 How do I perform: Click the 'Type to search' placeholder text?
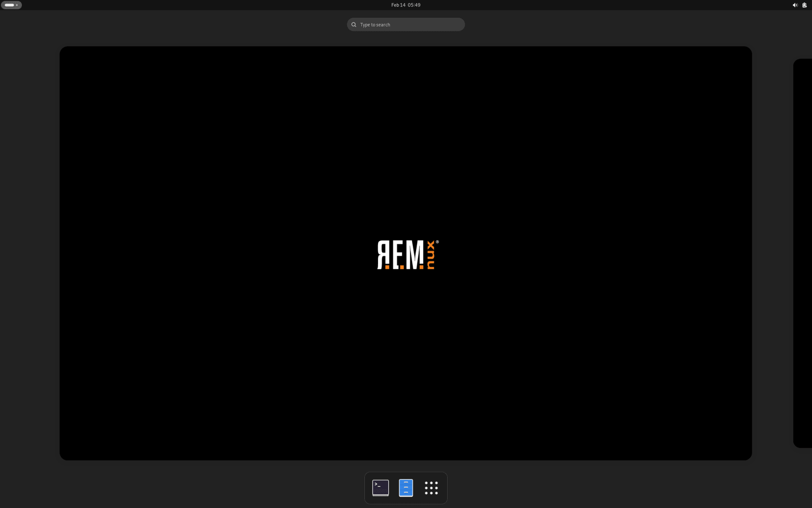375,24
